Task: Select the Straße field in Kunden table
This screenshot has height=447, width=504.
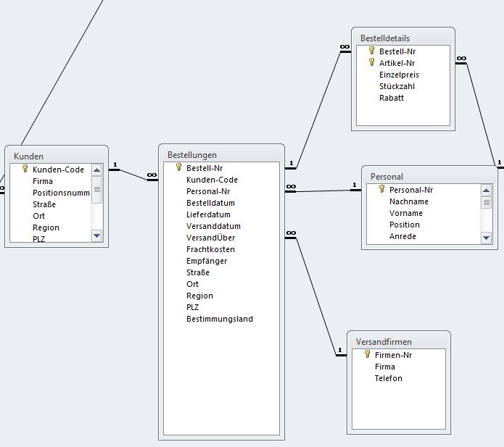Action: click(44, 204)
